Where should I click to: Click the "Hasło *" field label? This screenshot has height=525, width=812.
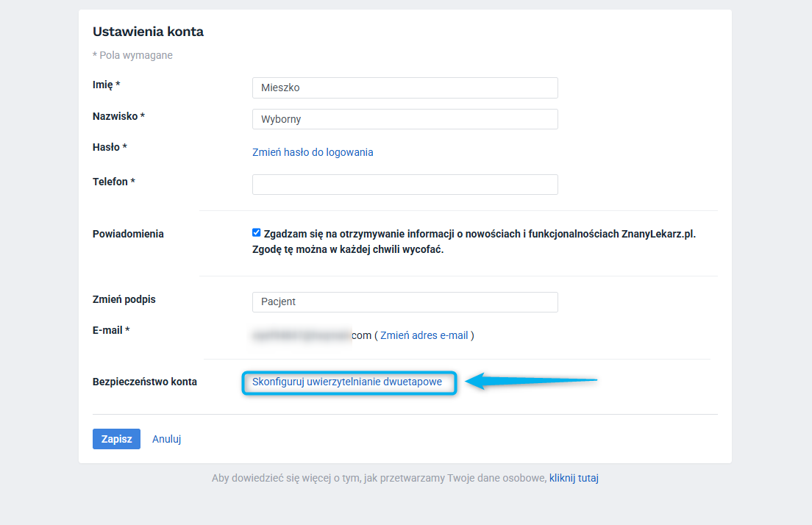point(109,147)
